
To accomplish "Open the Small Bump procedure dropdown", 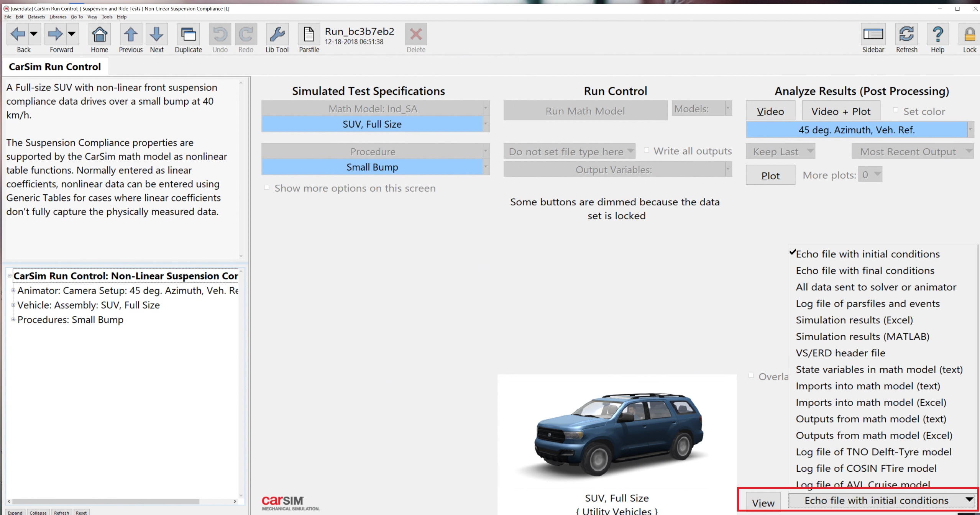I will point(486,167).
